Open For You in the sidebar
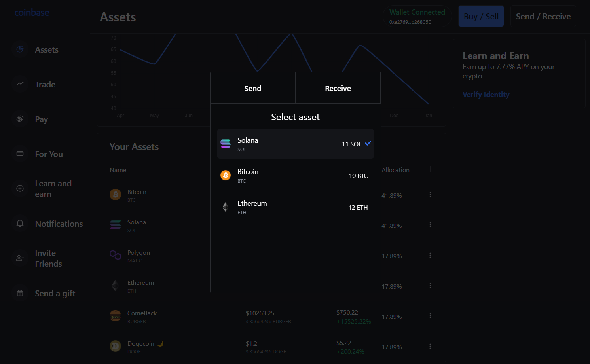The image size is (590, 364). [49, 154]
